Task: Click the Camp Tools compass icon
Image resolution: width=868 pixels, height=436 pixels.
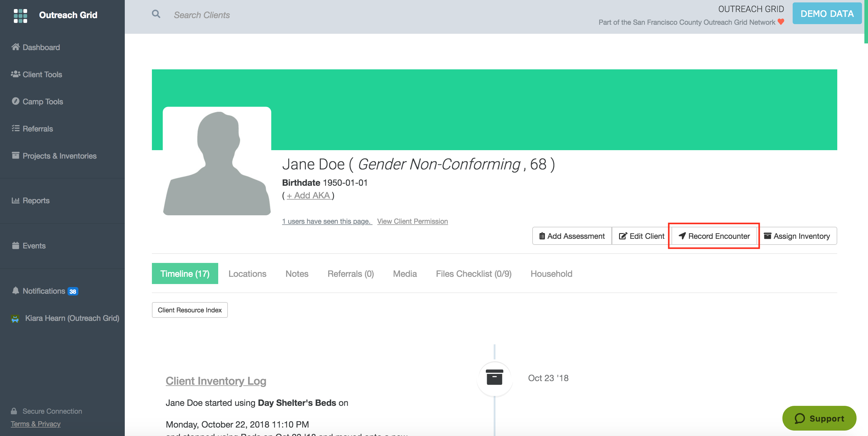Action: [15, 101]
